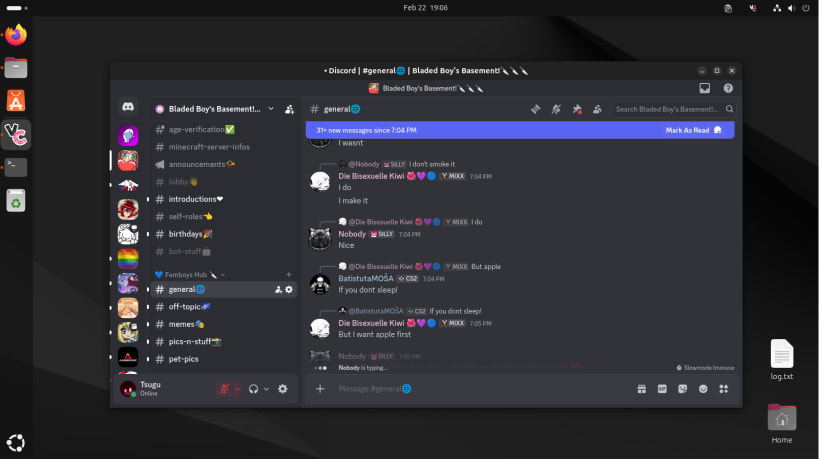This screenshot has width=819, height=459.
Task: Expand threads arrow beside pics-n-stuff channel
Action: click(x=148, y=342)
